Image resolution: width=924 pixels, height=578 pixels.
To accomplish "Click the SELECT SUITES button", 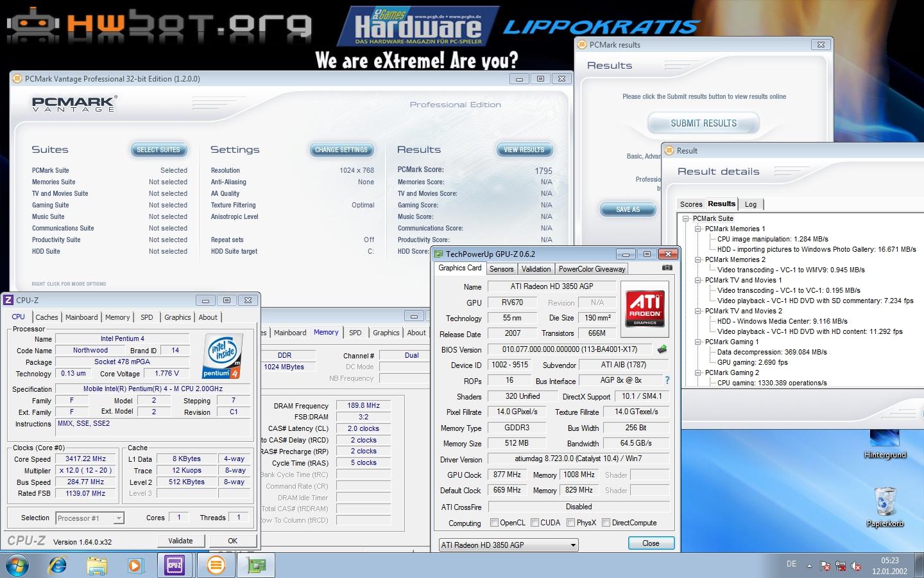I will (x=158, y=150).
